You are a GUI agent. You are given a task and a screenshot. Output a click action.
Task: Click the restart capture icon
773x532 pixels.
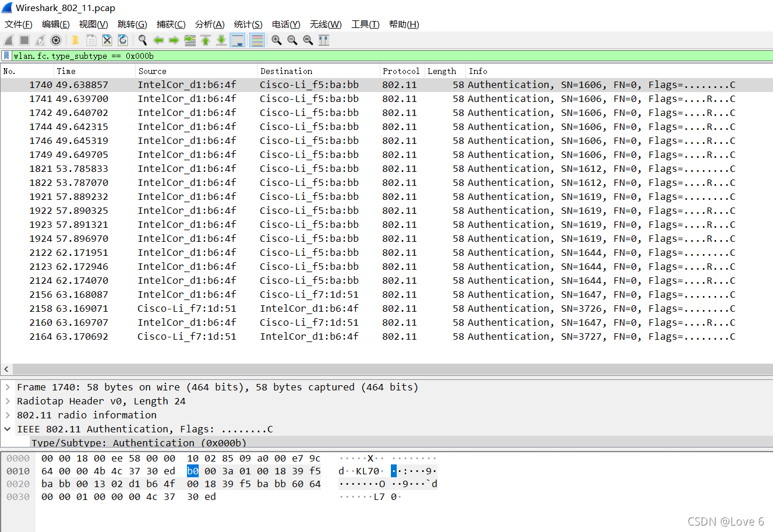point(40,40)
